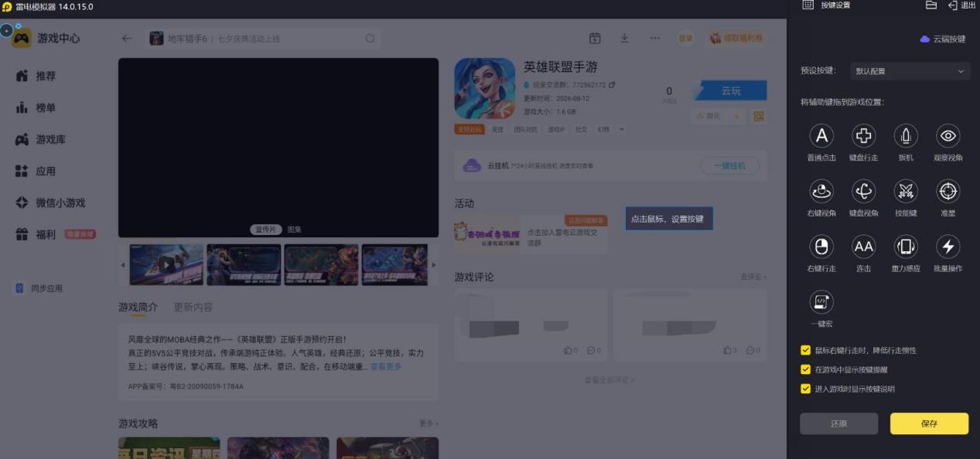This screenshot has width=980, height=459.
Task: Select the 观察视角 eye view icon
Action: point(948,136)
